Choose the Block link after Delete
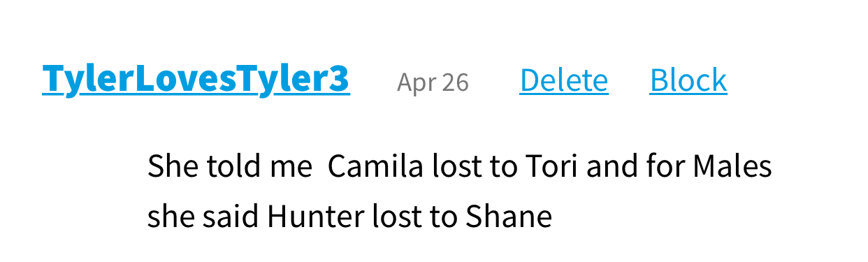 pos(688,80)
